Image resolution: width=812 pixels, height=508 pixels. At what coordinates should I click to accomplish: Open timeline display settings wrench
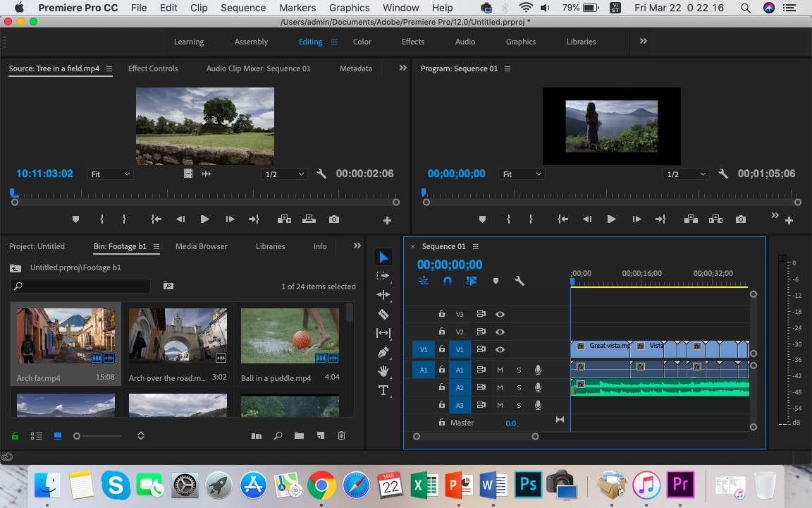click(519, 281)
